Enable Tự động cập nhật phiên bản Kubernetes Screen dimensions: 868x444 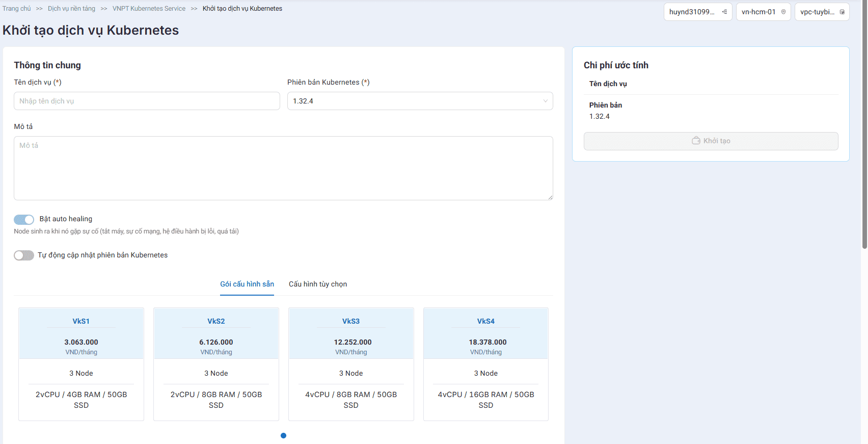[24, 255]
